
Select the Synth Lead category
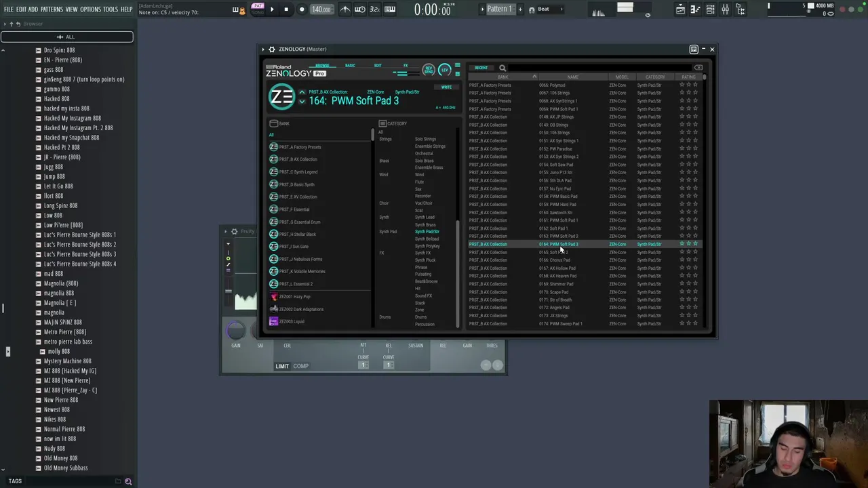point(425,218)
